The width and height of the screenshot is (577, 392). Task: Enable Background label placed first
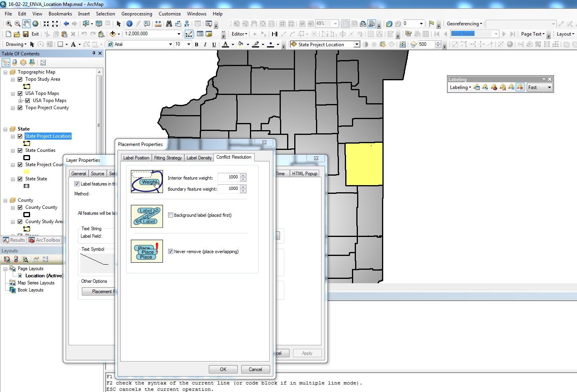pos(170,215)
